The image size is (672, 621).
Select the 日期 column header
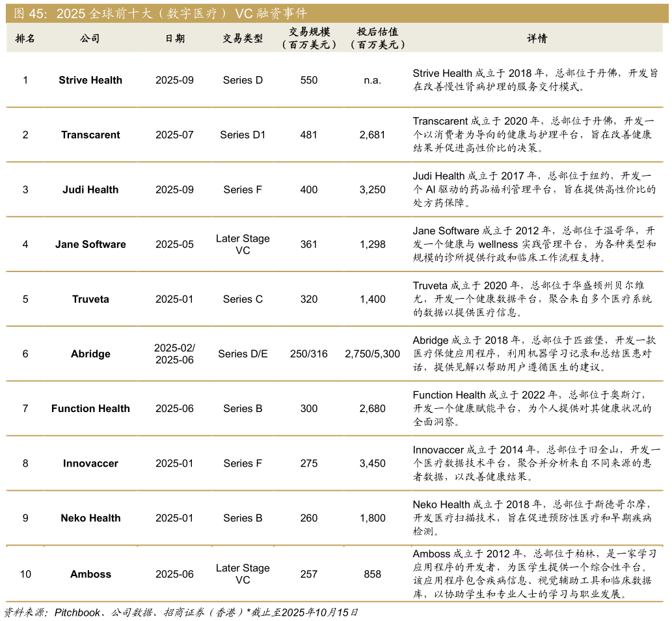[x=175, y=38]
